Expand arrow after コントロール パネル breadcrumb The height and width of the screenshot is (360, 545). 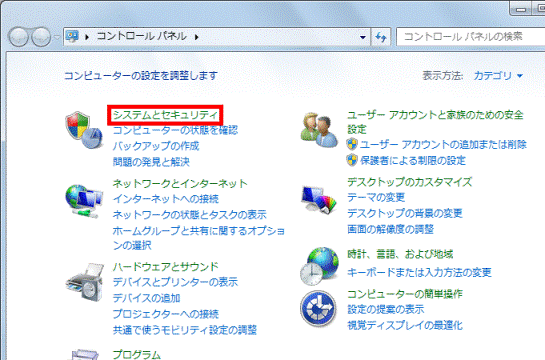point(197,37)
